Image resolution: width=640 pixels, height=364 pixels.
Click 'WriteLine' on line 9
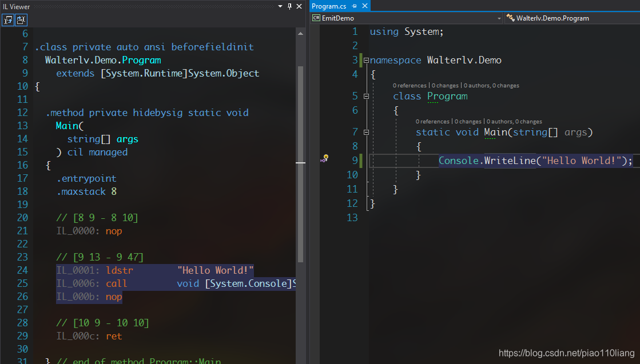(510, 161)
